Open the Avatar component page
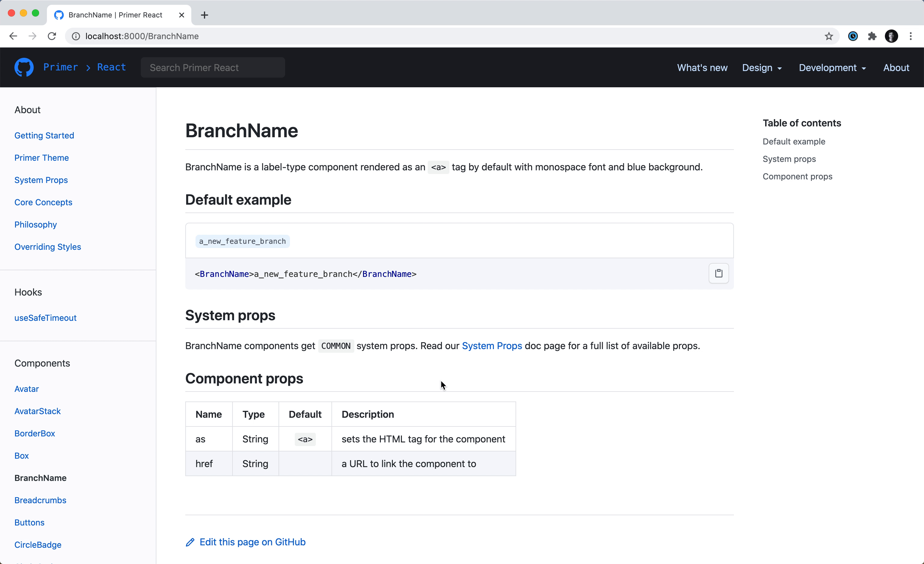The width and height of the screenshot is (924, 564). point(27,389)
